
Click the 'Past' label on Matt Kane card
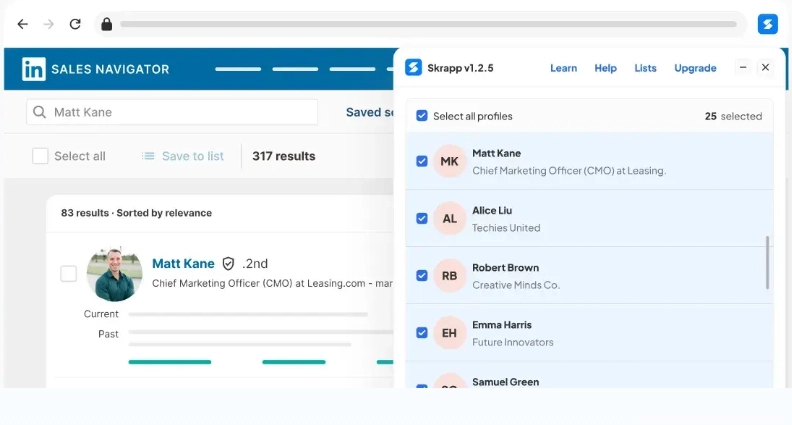pos(108,334)
